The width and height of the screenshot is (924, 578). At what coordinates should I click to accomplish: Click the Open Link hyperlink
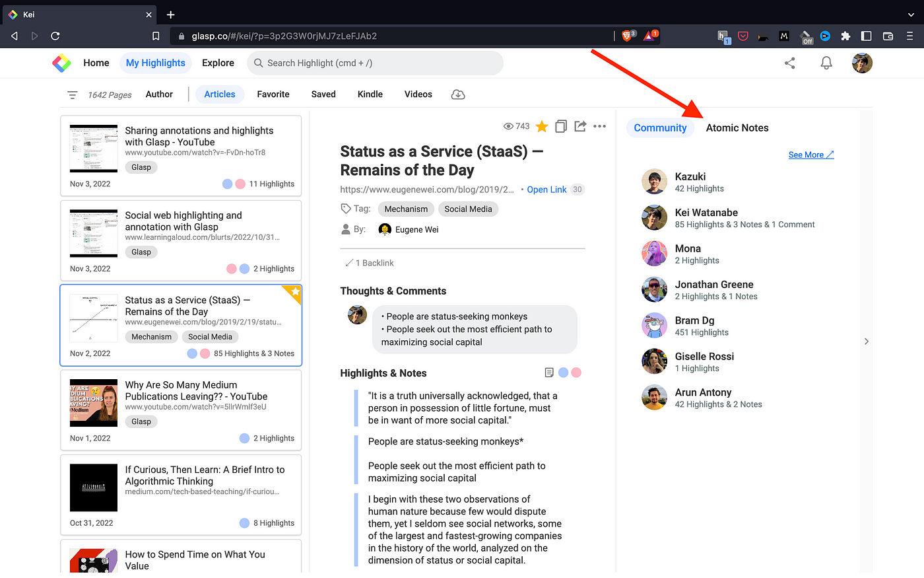click(x=546, y=190)
